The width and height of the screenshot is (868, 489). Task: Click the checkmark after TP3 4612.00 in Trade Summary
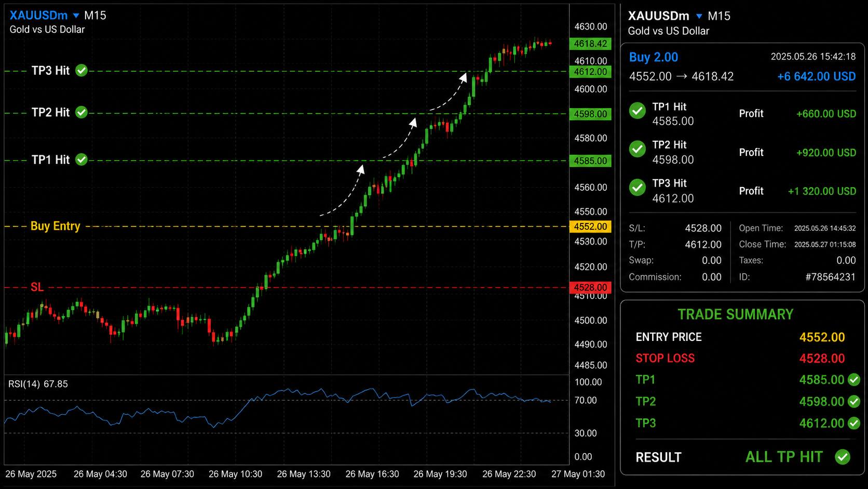[x=854, y=424]
